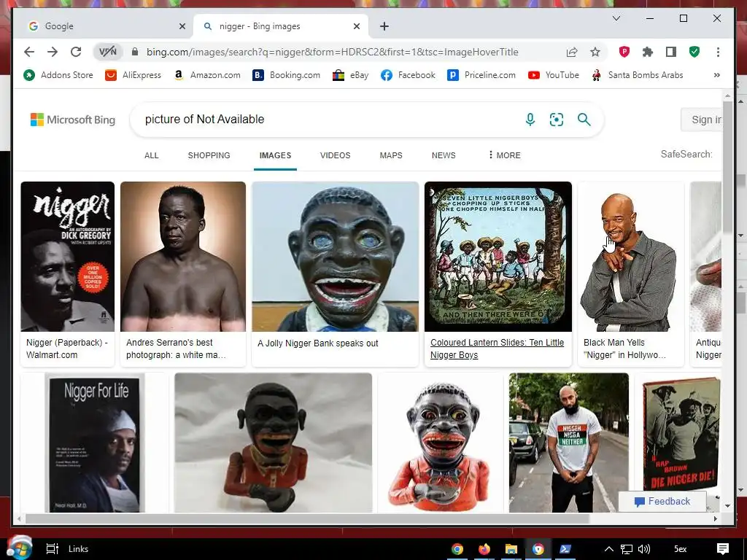747x560 pixels.
Task: Open the Addons Store bookmark
Action: [58, 75]
